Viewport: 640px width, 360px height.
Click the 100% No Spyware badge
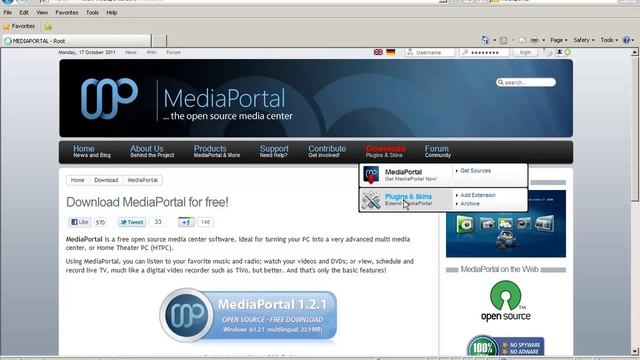point(505,347)
